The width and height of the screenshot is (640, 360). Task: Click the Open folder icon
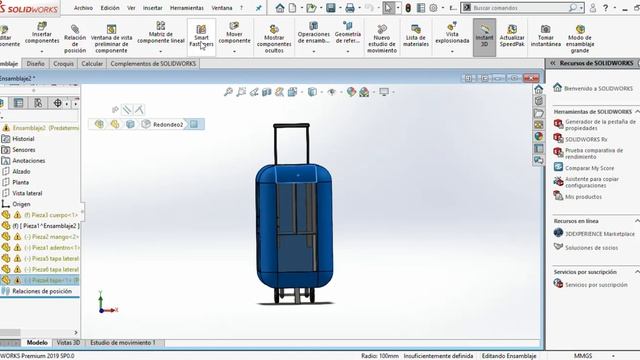[311, 8]
